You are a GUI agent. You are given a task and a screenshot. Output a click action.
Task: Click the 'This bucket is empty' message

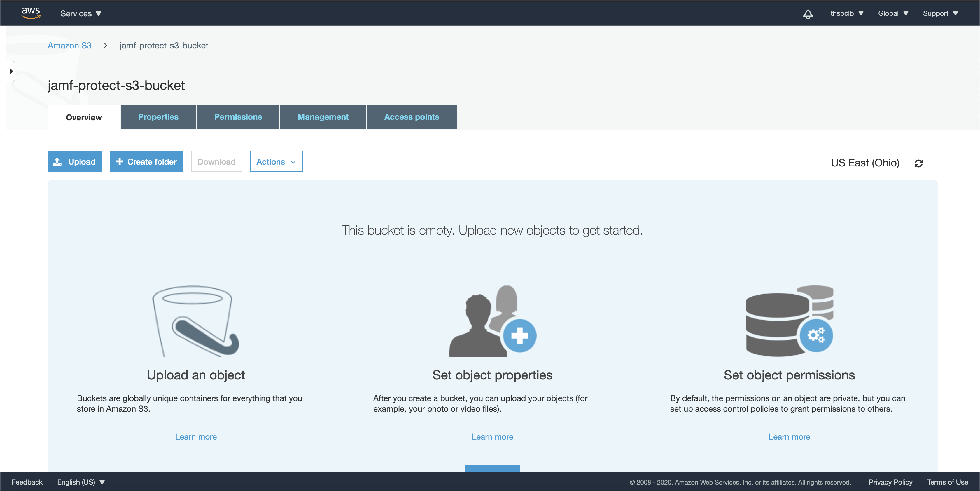[x=492, y=230]
